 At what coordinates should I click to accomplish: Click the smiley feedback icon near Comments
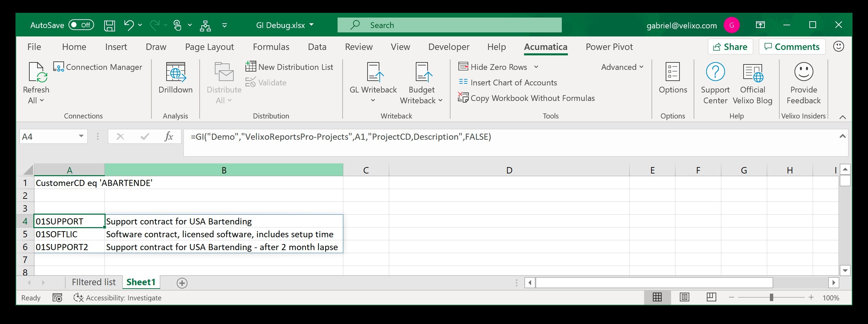pos(838,46)
